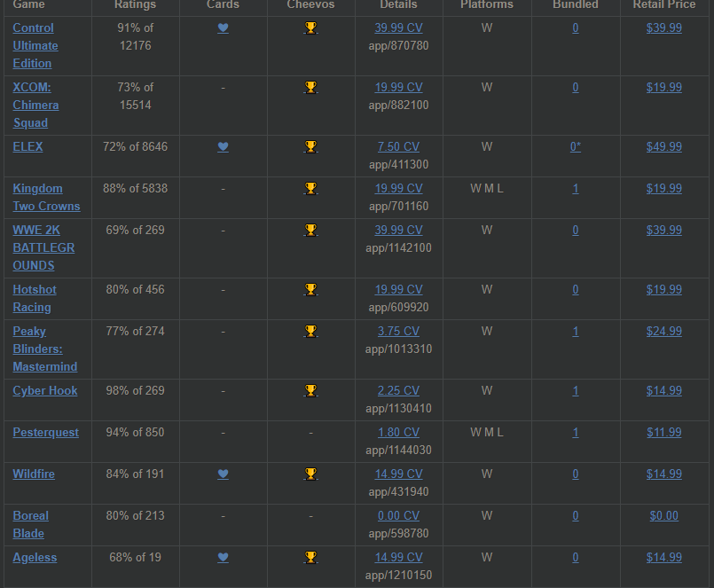
Task: Click the trophy icon in the Control Ultimate Edition row
Action: (310, 27)
